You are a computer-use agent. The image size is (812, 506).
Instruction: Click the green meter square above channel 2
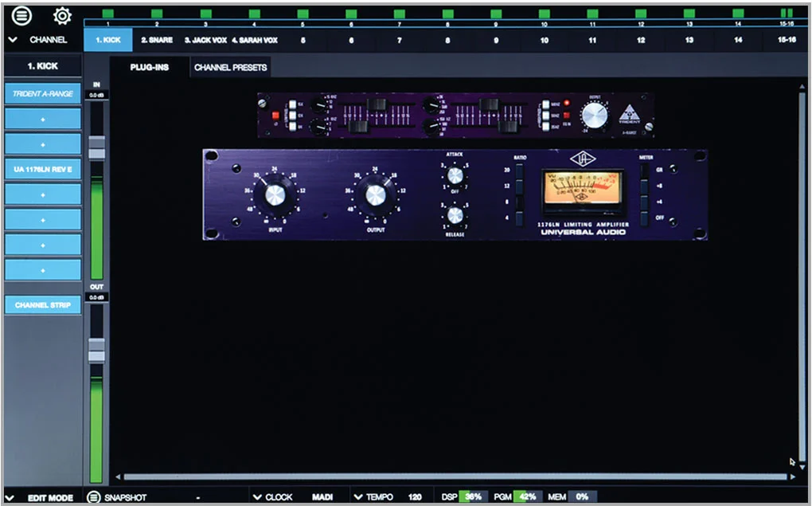156,14
